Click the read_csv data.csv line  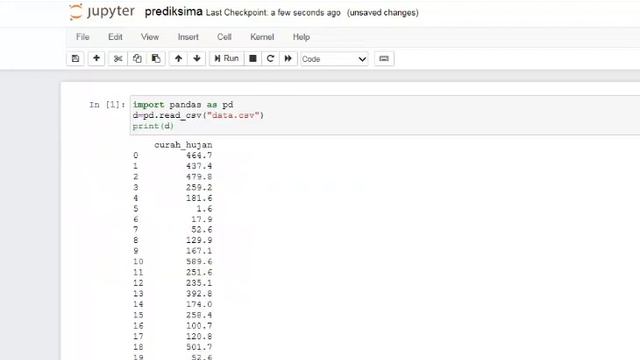tap(198, 116)
